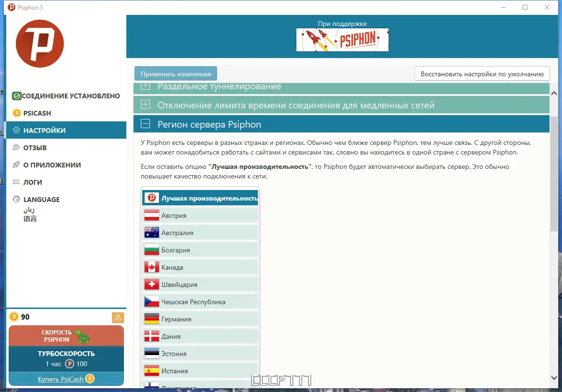Open the PSICASH tab
This screenshot has height=392, width=562.
66,113
